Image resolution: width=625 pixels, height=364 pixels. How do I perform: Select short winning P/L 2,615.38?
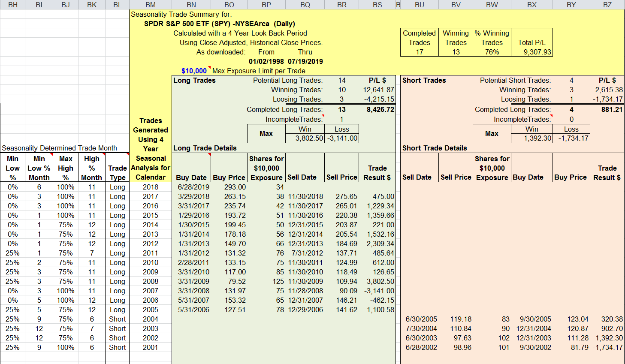[x=609, y=90]
